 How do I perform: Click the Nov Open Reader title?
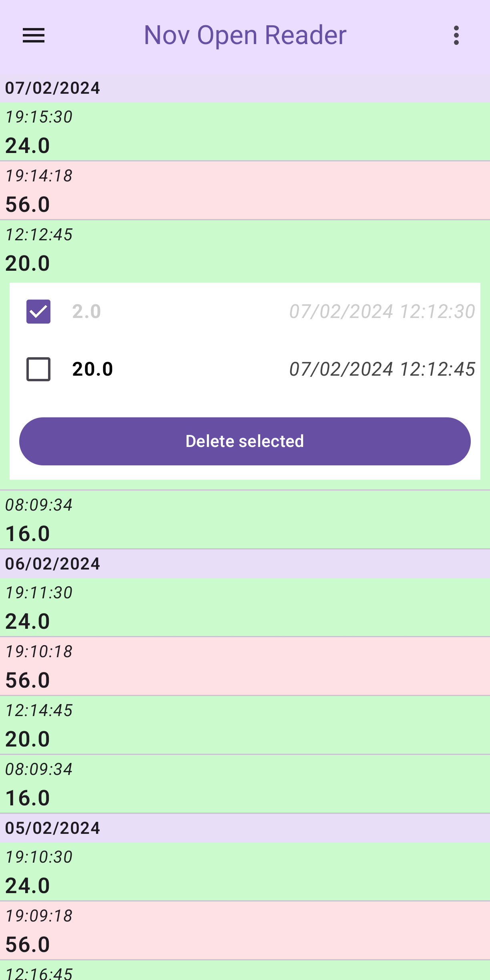245,35
